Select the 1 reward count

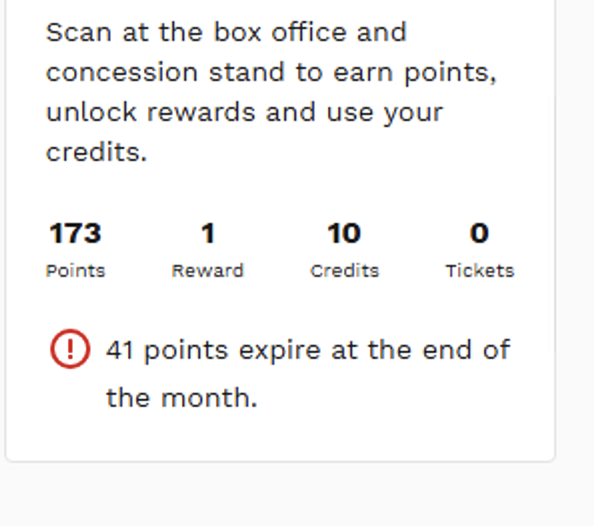coord(208,233)
